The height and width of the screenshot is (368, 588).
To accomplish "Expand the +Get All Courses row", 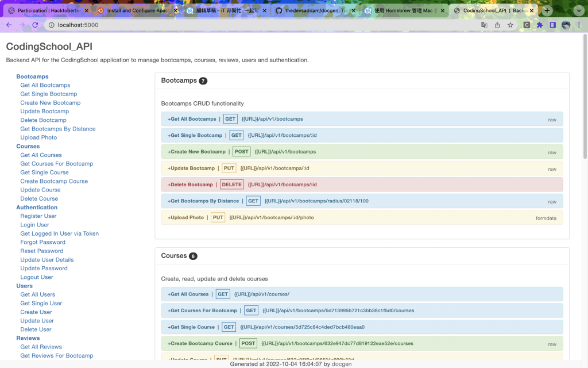I will pos(362,294).
